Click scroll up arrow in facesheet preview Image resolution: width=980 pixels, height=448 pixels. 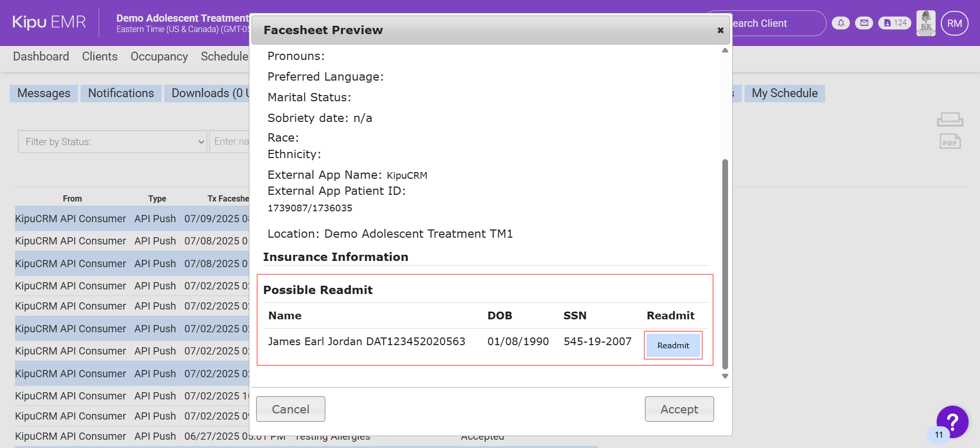click(725, 51)
